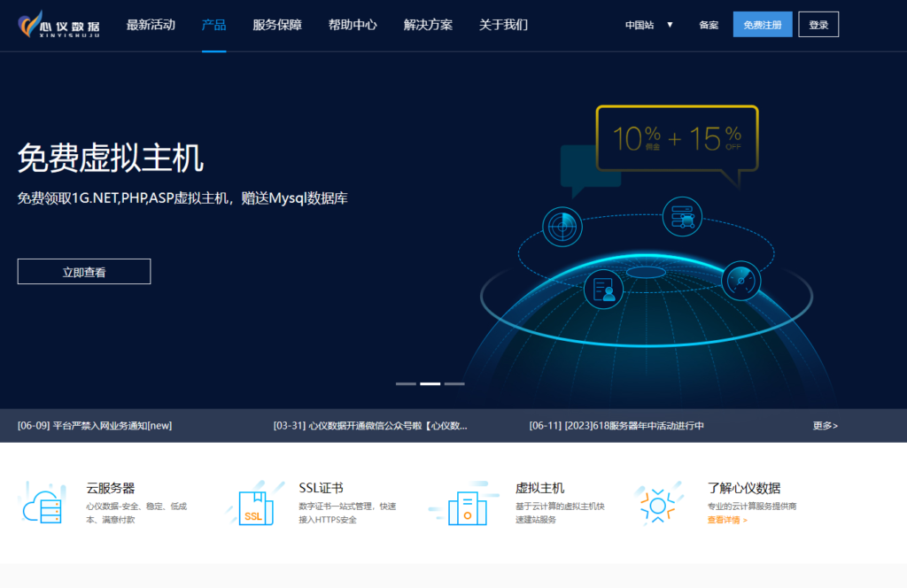The height and width of the screenshot is (588, 907).
Task: Open notice 心仪数据开通微信公众号啦
Action: [370, 426]
